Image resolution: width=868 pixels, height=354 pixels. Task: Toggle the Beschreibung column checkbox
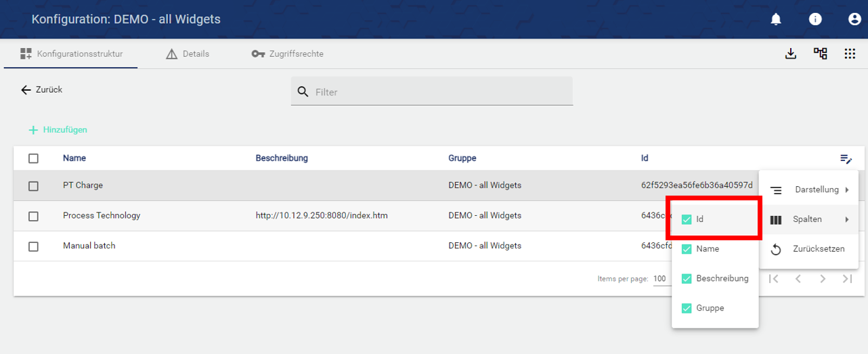click(687, 279)
